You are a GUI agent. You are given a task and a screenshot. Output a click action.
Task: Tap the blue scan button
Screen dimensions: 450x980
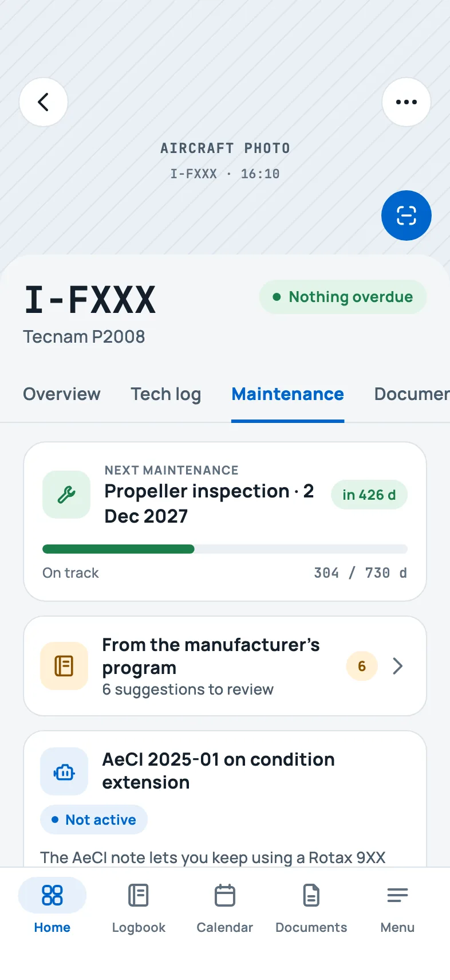406,215
